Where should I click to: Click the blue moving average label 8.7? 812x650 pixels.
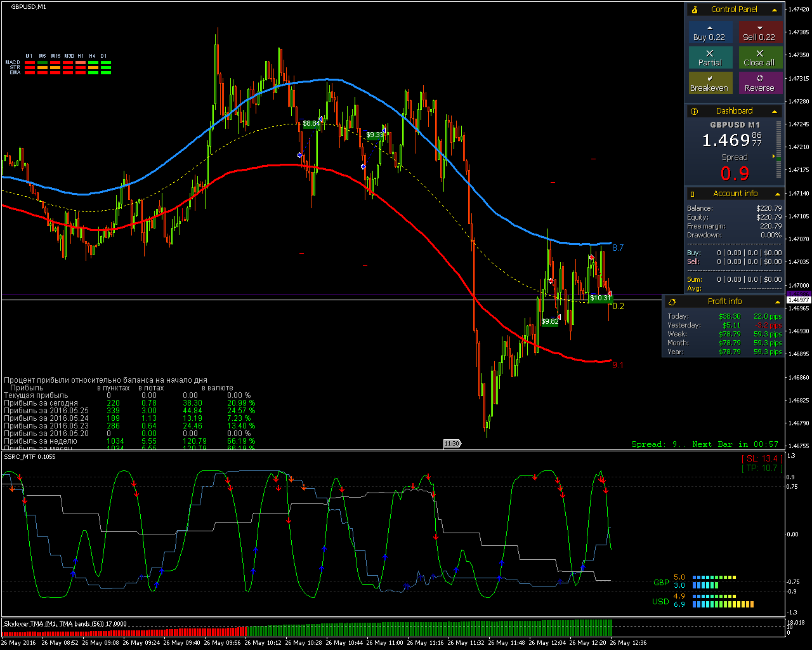coord(618,248)
